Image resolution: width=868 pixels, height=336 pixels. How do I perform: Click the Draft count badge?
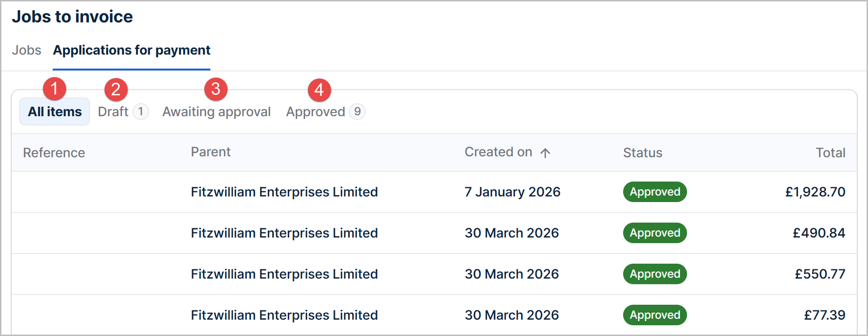pyautogui.click(x=141, y=112)
